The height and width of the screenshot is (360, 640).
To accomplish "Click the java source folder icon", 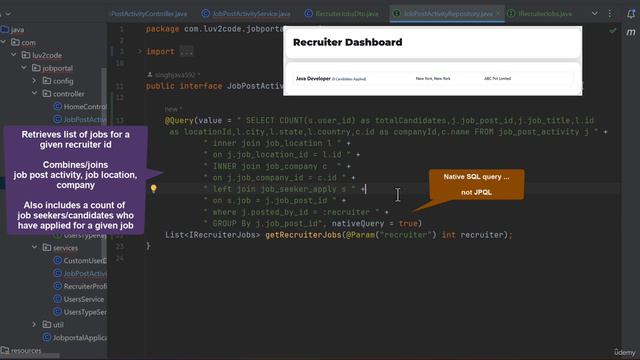I will click(x=5, y=29).
